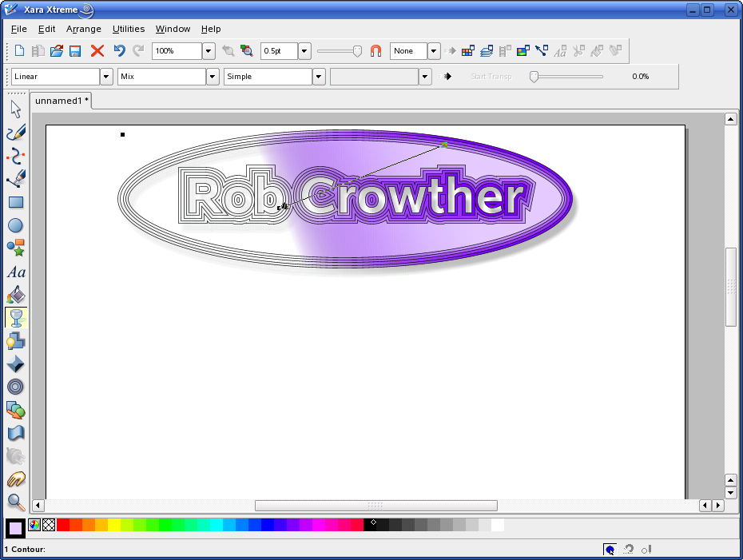Expand the Linear transparency shape dropdown

pos(106,77)
